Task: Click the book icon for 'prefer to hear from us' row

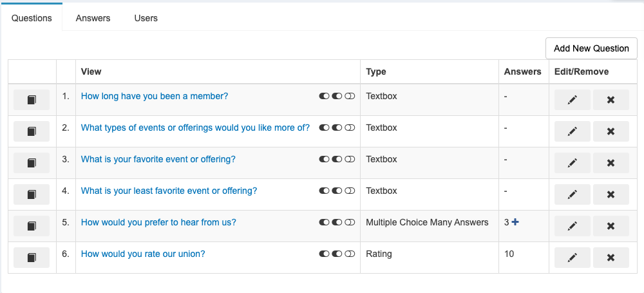Action: (x=32, y=226)
